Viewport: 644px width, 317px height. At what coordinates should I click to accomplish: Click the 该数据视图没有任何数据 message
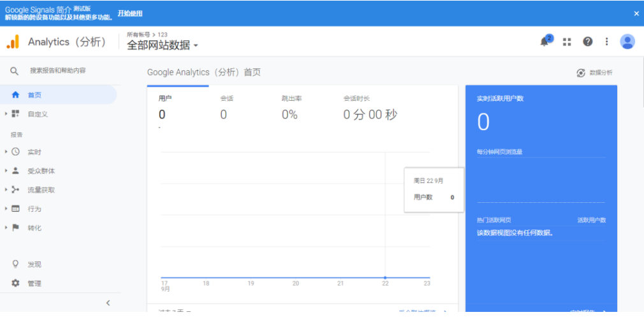point(515,233)
